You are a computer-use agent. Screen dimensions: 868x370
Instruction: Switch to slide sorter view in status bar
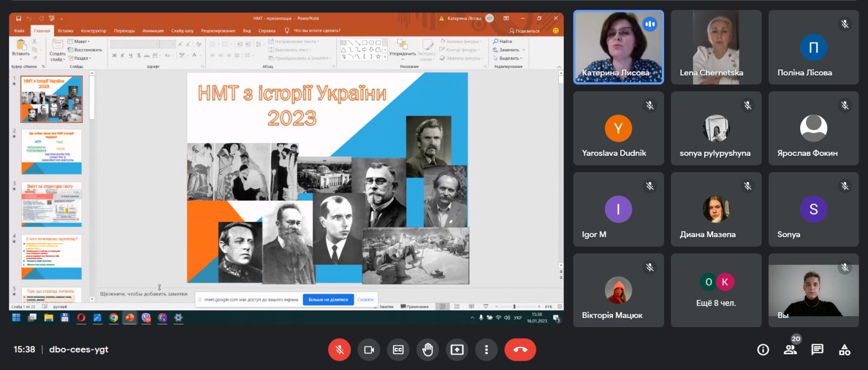pyautogui.click(x=457, y=307)
